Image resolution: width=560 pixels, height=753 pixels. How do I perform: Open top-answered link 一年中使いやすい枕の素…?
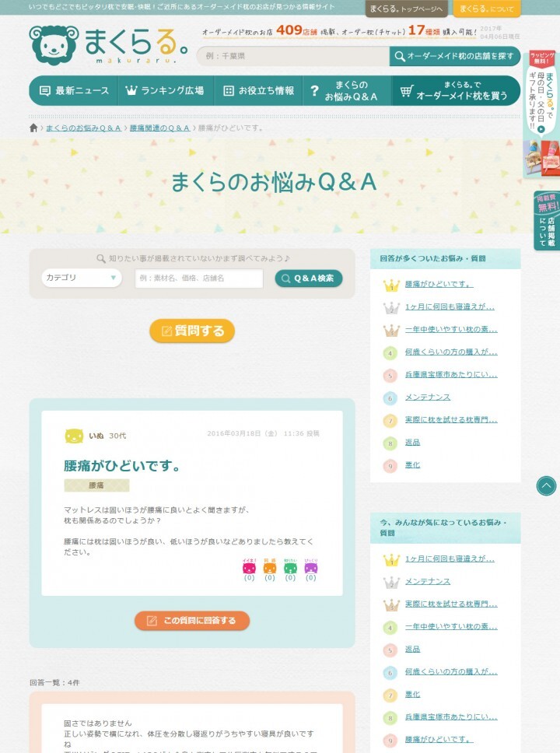[451, 330]
